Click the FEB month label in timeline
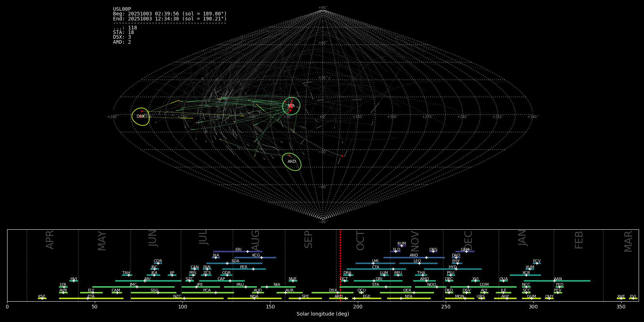 click(x=579, y=240)
